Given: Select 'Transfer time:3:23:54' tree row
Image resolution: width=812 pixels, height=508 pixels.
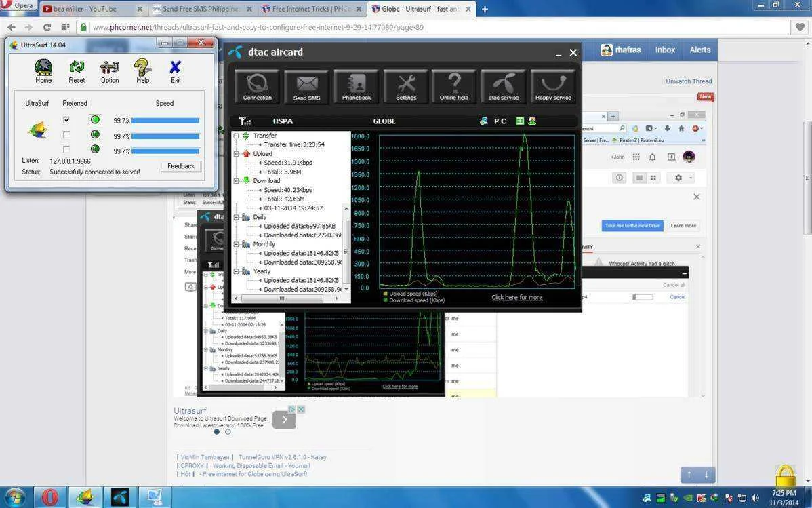Looking at the screenshot, I should click(x=294, y=144).
